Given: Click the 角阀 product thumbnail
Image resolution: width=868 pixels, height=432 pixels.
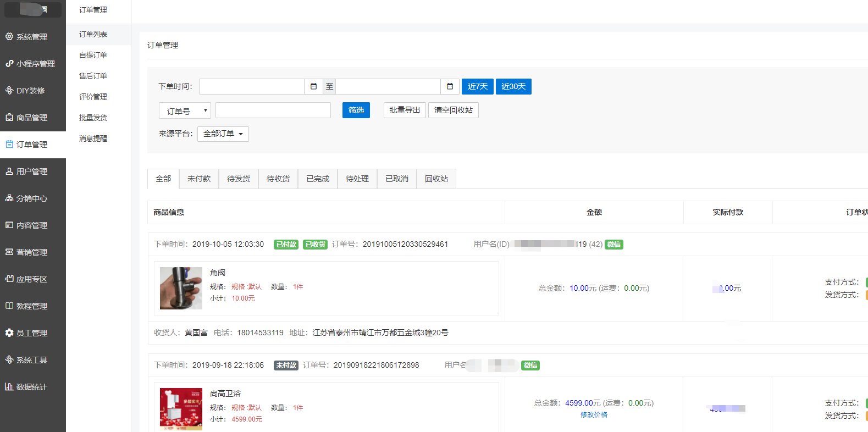Looking at the screenshot, I should (x=181, y=288).
